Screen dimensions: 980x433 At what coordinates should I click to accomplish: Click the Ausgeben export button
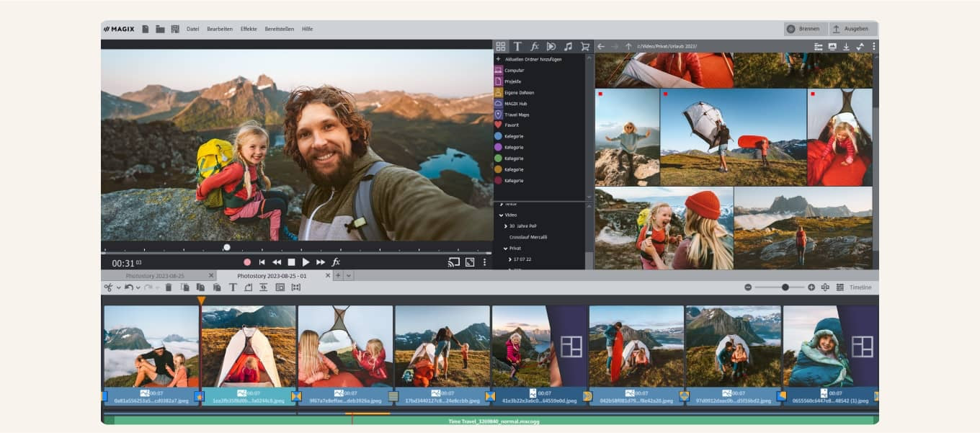point(852,29)
